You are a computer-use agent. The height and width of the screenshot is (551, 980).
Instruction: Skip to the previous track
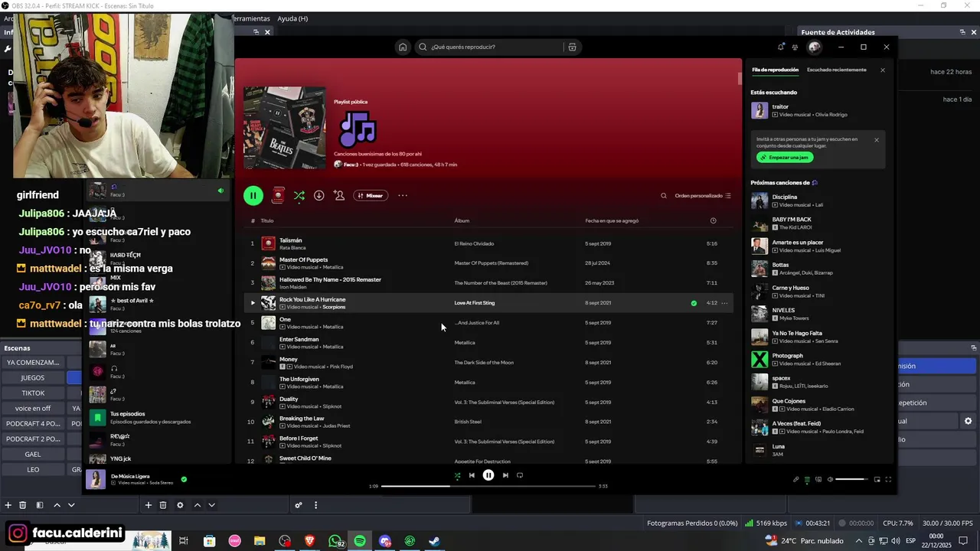472,475
